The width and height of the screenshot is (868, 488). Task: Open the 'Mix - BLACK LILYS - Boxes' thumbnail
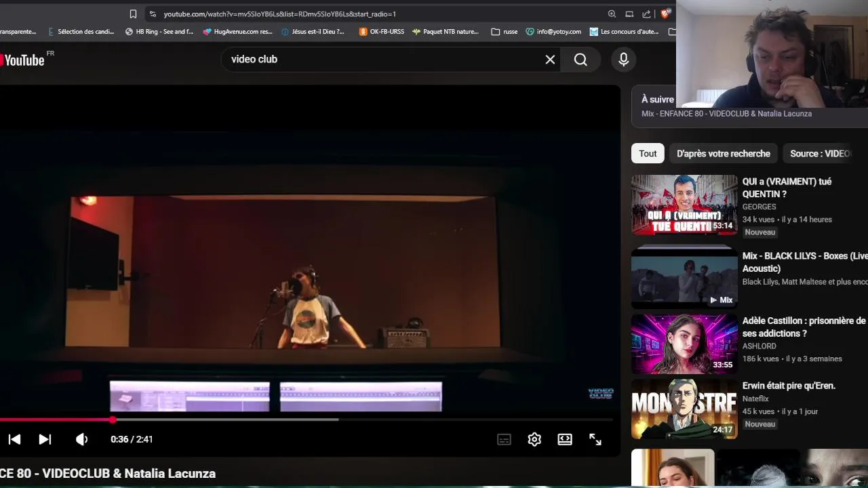684,277
